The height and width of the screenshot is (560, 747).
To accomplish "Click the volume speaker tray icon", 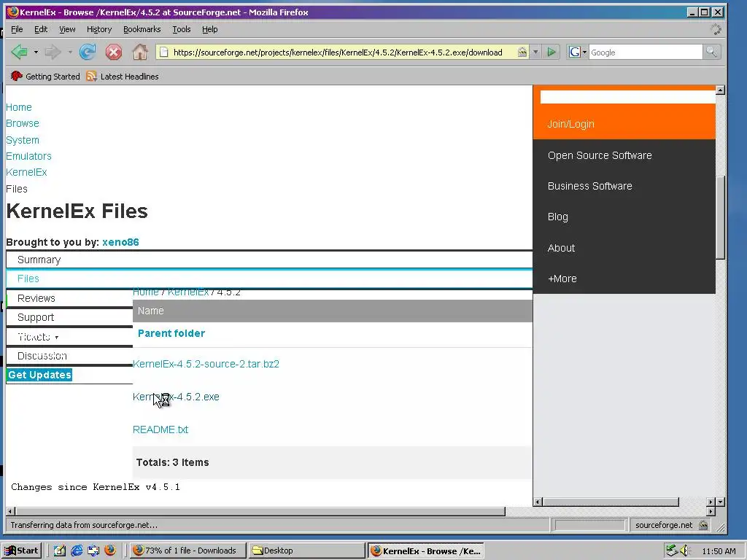I will click(x=684, y=551).
